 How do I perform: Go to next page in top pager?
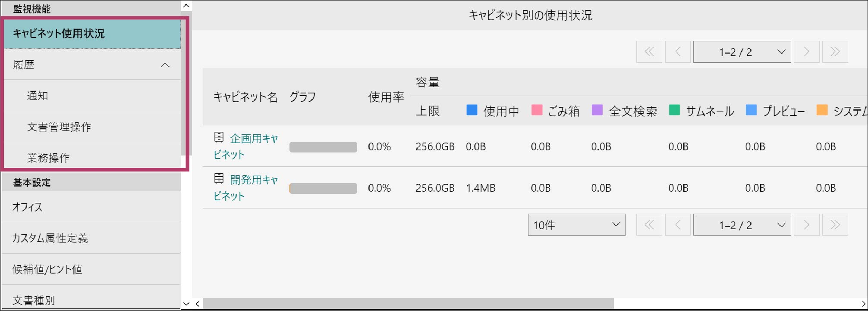click(x=807, y=52)
